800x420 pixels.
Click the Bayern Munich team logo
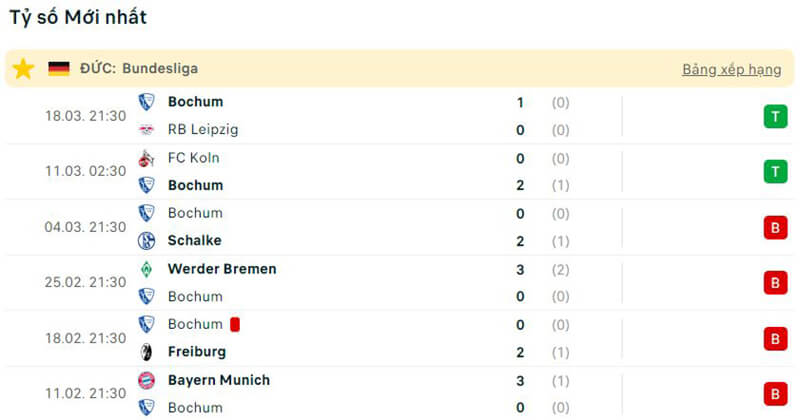147,380
